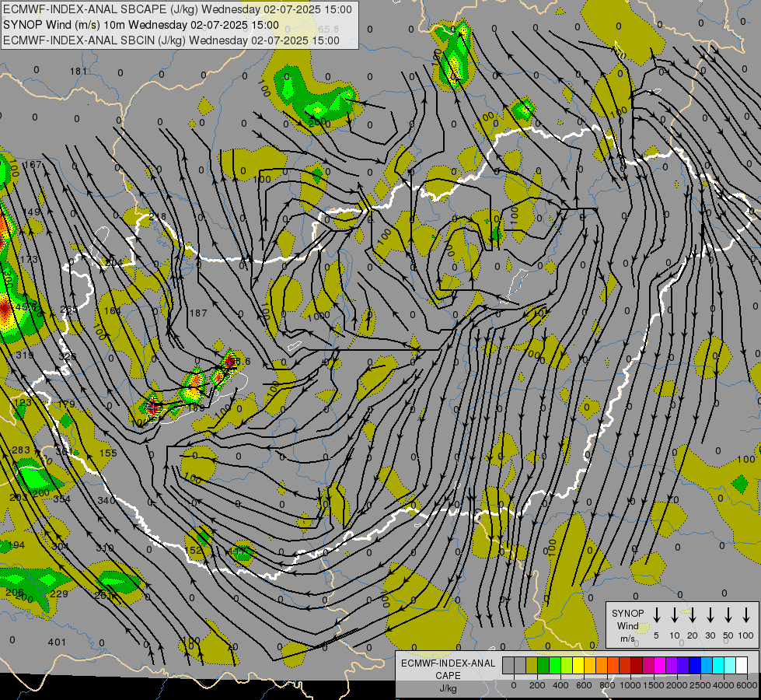Click the SBCIN title line at top
This screenshot has height=700, width=761.
pos(171,40)
